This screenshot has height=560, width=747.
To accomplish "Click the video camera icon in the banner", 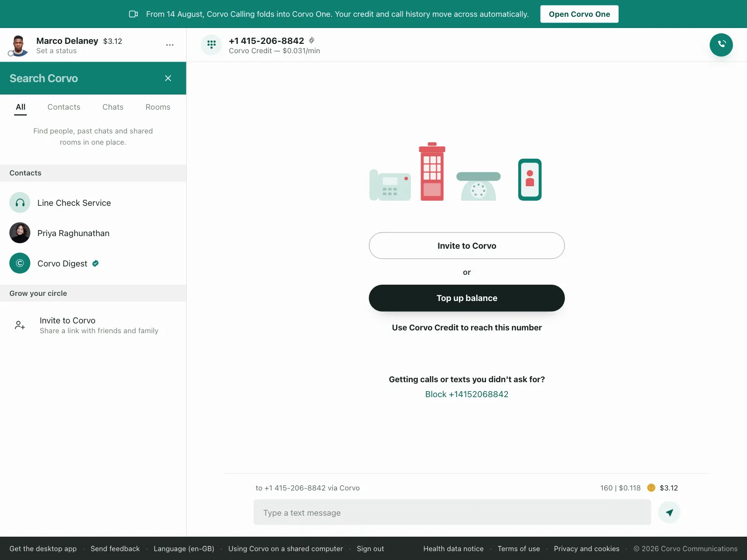I will tap(134, 14).
